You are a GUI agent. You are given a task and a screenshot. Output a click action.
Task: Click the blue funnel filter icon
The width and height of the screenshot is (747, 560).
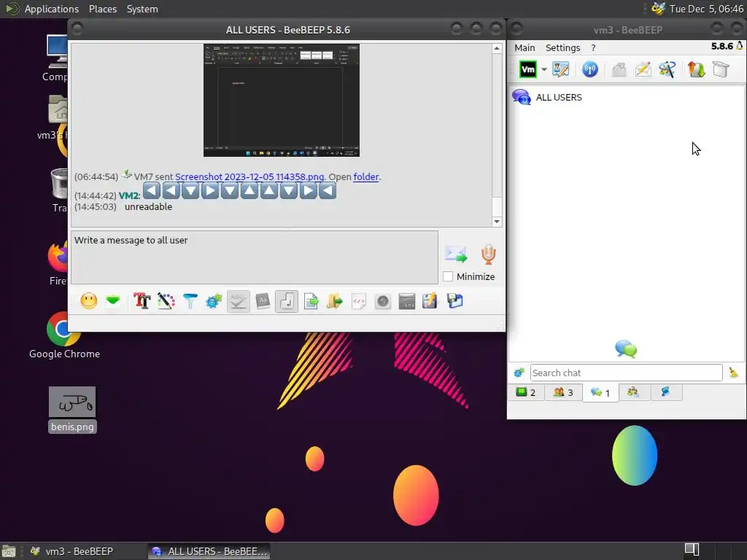coord(190,301)
